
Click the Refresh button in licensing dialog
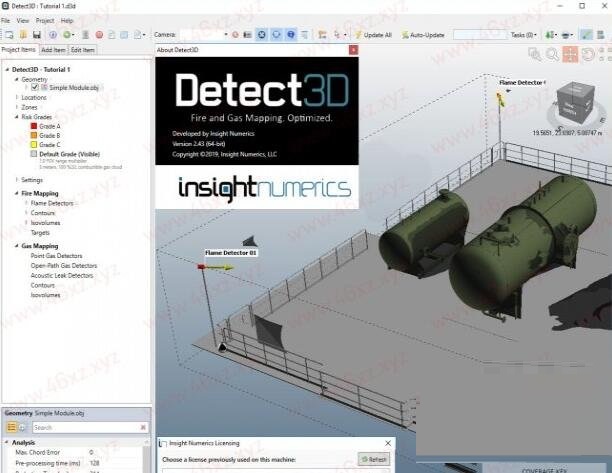click(375, 459)
